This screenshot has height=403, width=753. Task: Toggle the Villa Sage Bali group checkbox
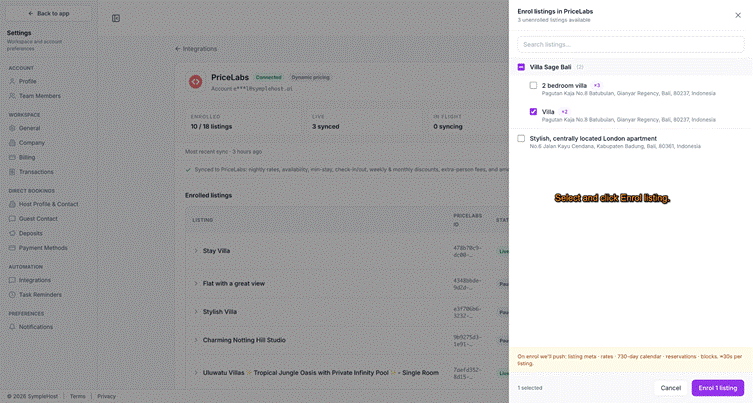click(521, 67)
